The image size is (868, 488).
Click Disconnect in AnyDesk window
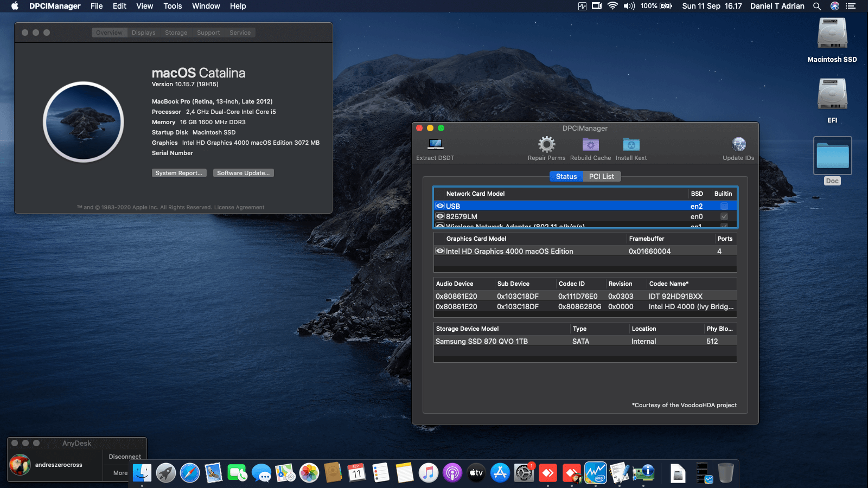tap(125, 457)
